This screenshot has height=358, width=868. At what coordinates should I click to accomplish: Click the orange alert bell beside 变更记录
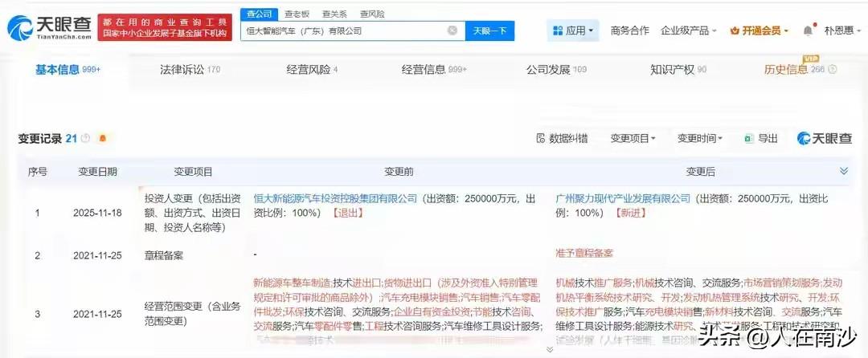(x=102, y=138)
